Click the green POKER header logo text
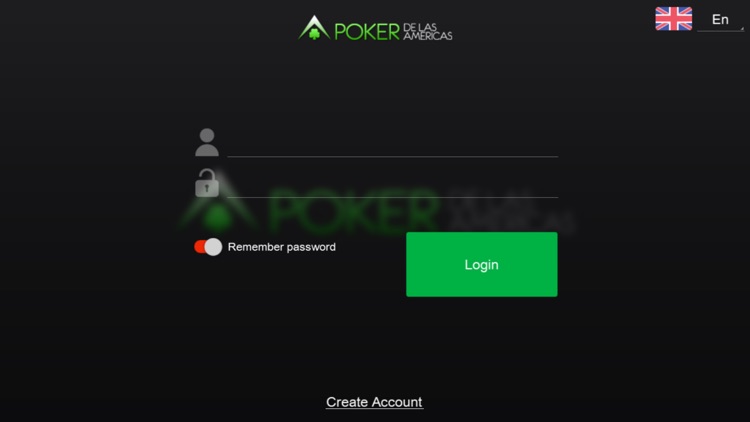 (367, 32)
